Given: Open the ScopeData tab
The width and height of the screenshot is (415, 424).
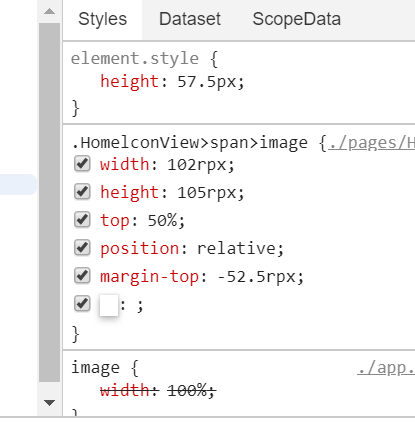Looking at the screenshot, I should tap(296, 19).
